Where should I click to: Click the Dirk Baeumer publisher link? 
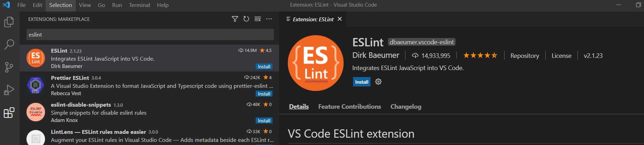(x=376, y=55)
